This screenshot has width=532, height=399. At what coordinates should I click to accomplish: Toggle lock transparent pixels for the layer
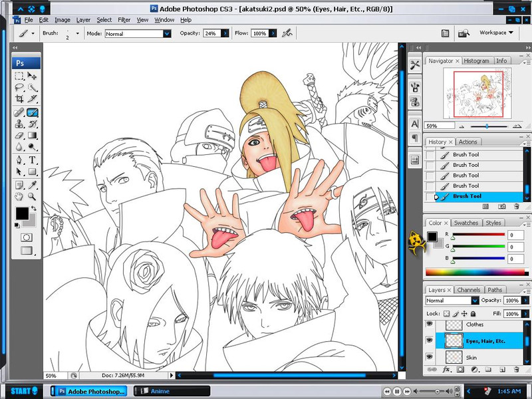coord(446,314)
